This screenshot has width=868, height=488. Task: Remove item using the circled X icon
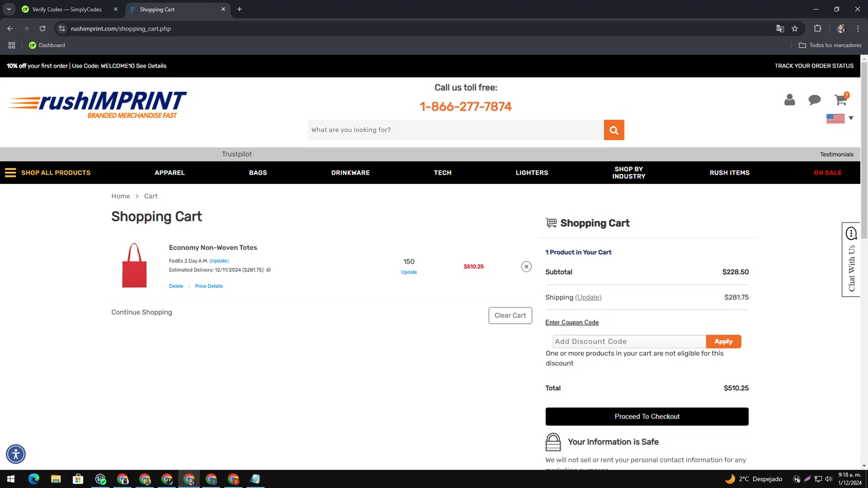click(526, 267)
